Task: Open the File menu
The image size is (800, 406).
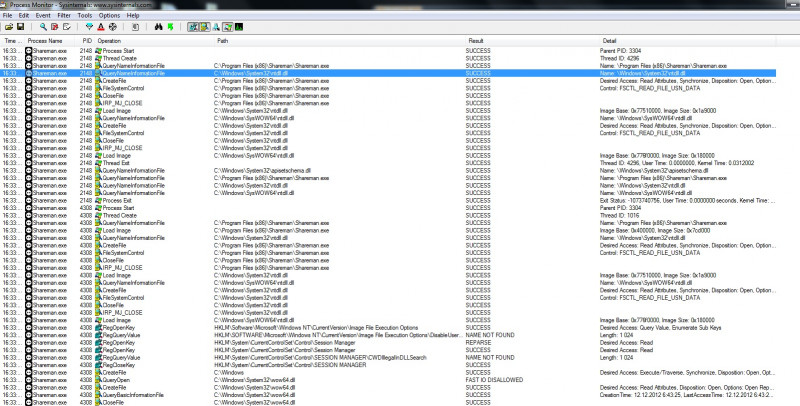Action: point(7,16)
